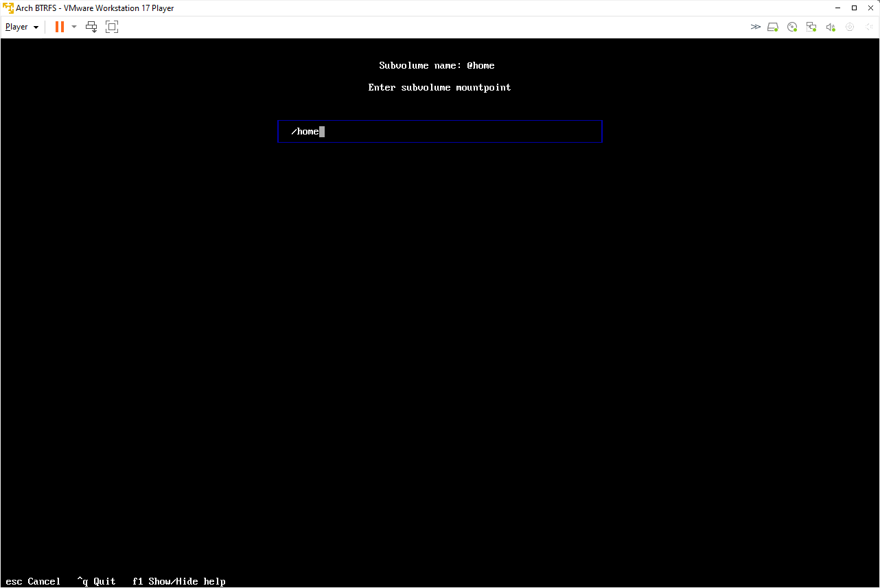Click the VMware window title icon

8,8
